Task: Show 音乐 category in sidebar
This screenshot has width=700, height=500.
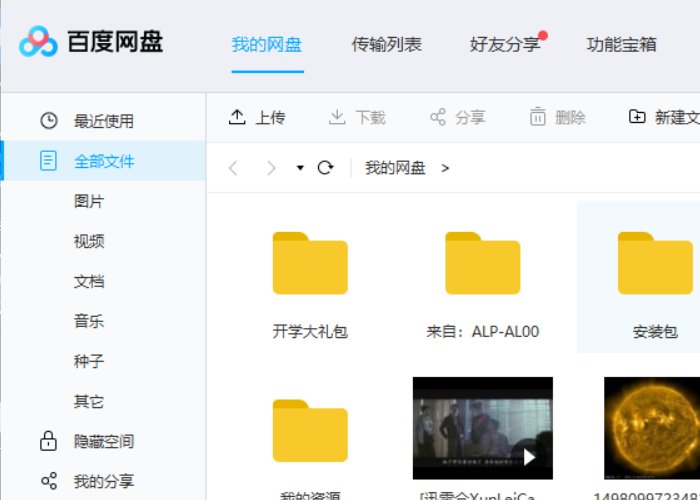Action: pyautogui.click(x=89, y=321)
